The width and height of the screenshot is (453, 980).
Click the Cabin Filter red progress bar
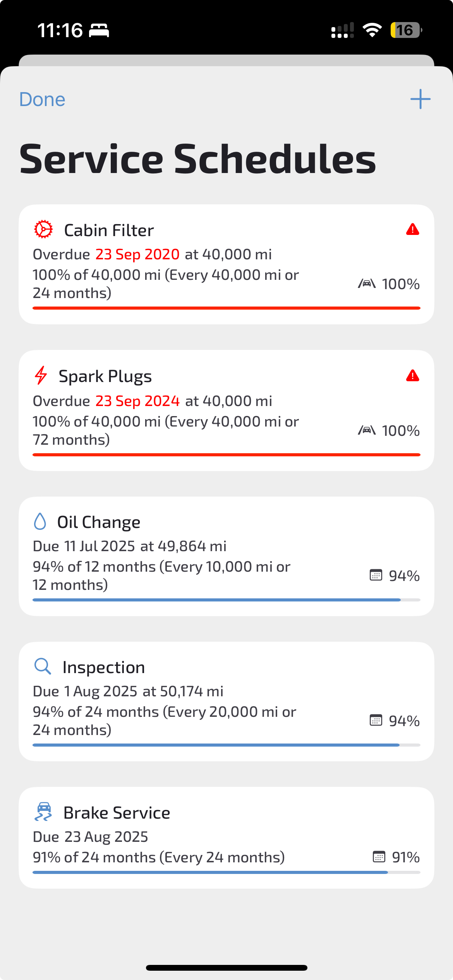coord(226,308)
